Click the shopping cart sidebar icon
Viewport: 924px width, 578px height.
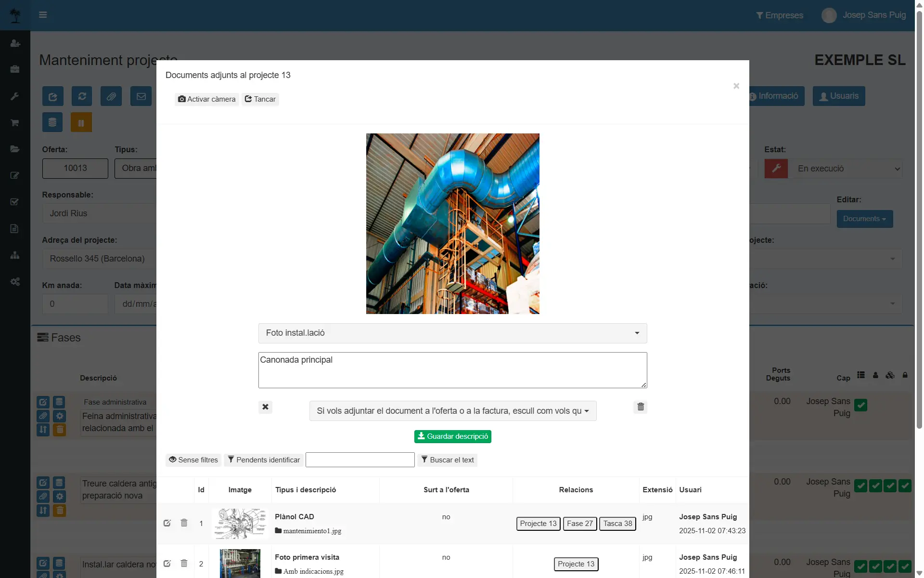15,123
